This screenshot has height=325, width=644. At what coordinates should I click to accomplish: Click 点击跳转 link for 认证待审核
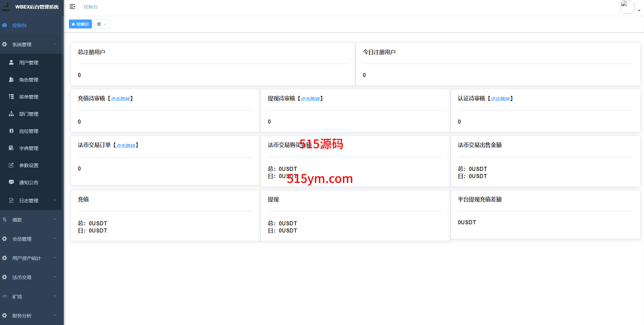[500, 99]
